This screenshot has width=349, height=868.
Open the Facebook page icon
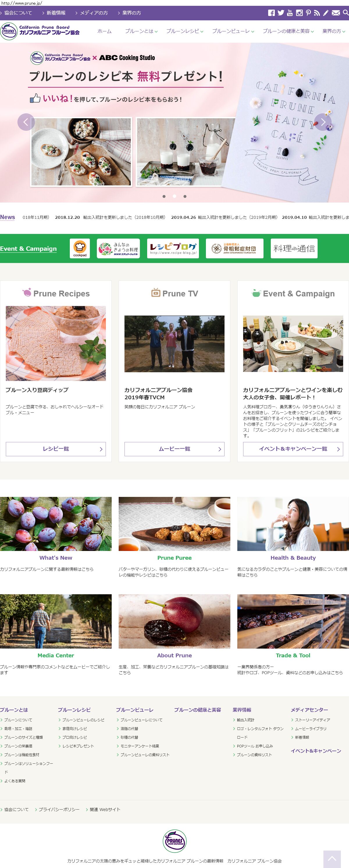click(271, 13)
